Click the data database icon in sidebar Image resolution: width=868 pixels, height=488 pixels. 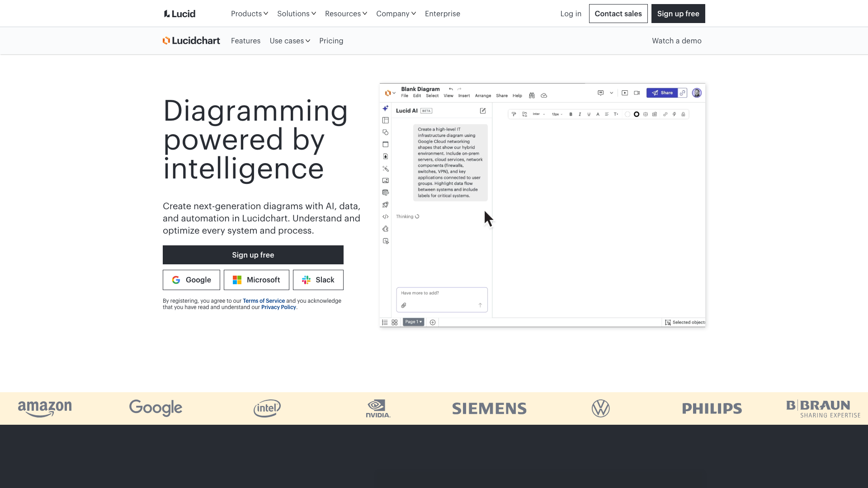[385, 192]
